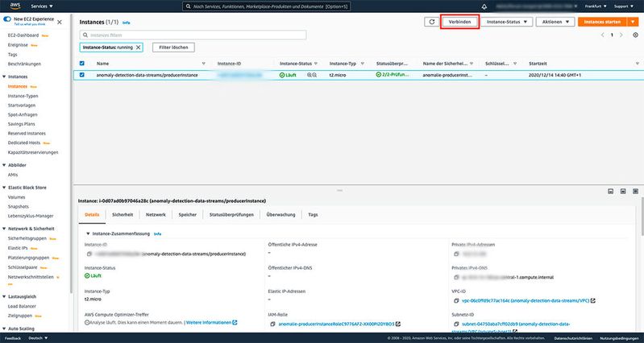Switch to the Sicherheit tab
Image resolution: width=644 pixels, height=343 pixels.
[x=123, y=215]
